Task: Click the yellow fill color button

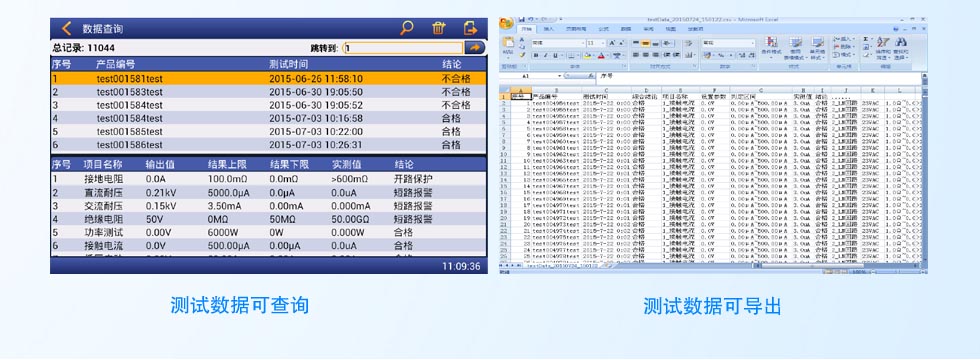Action: 587,56
